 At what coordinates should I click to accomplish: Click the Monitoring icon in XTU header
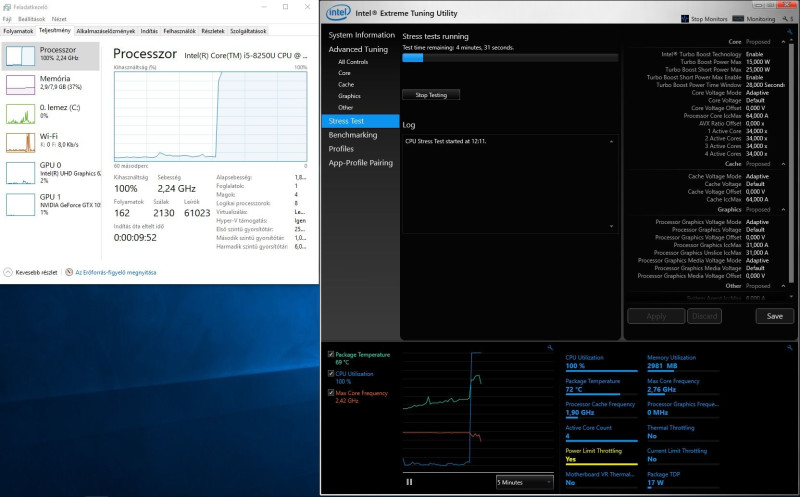tap(738, 18)
